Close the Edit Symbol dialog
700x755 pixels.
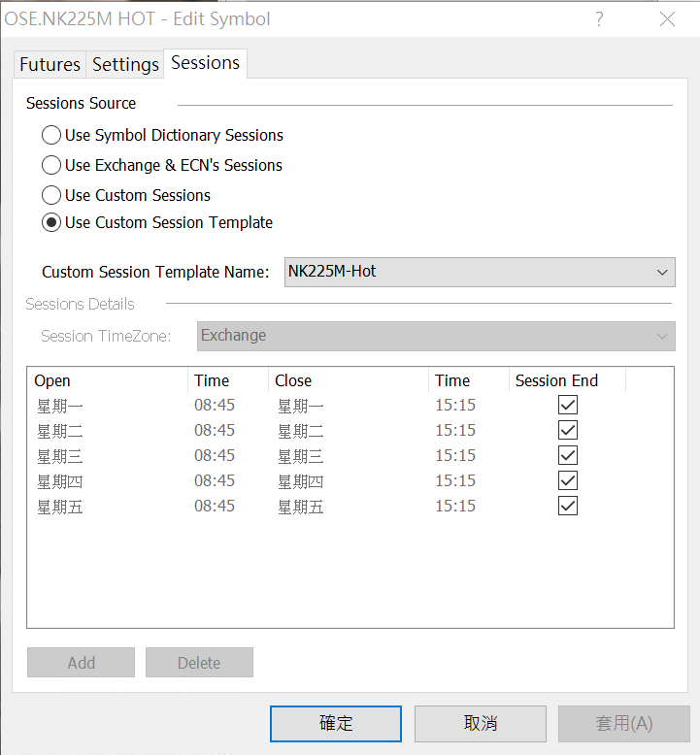(667, 19)
